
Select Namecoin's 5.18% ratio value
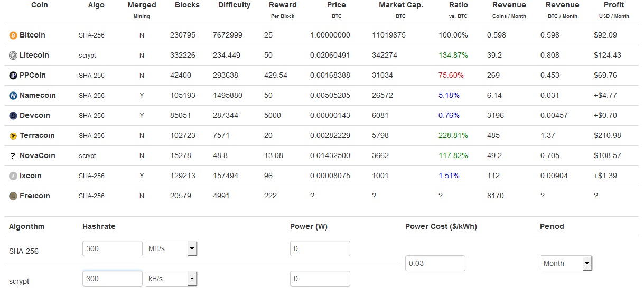pyautogui.click(x=449, y=95)
